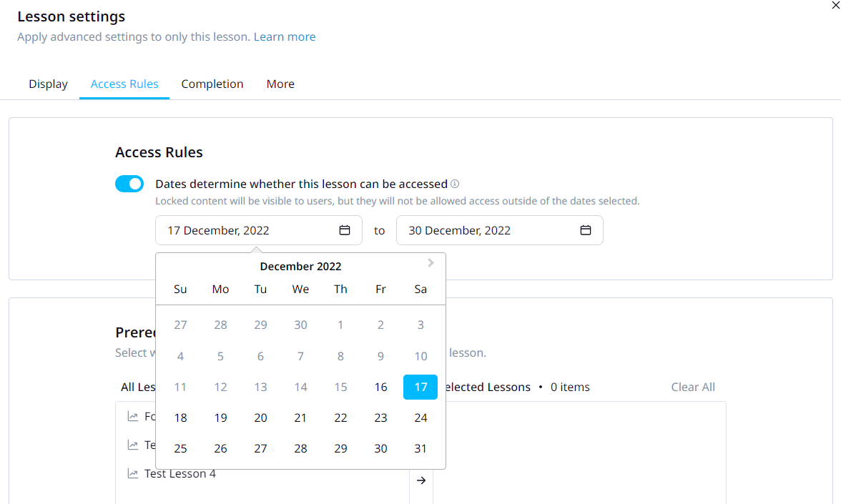This screenshot has height=504, width=841.
Task: Open the end date calendar icon
Action: 585,229
